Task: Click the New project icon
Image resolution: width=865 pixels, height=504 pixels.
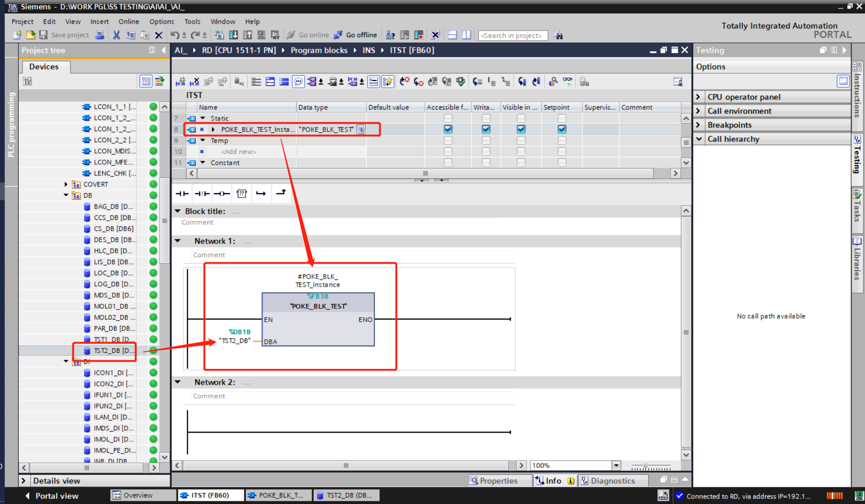Action: pos(17,35)
